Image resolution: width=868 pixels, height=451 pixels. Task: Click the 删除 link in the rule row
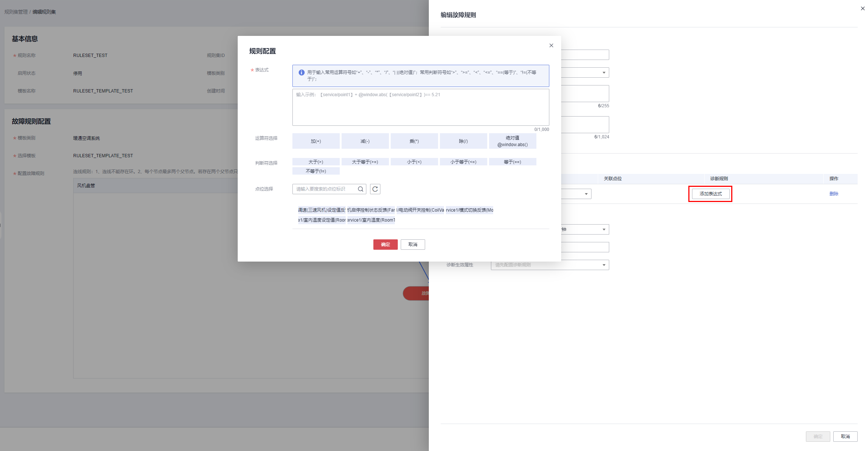(x=834, y=194)
